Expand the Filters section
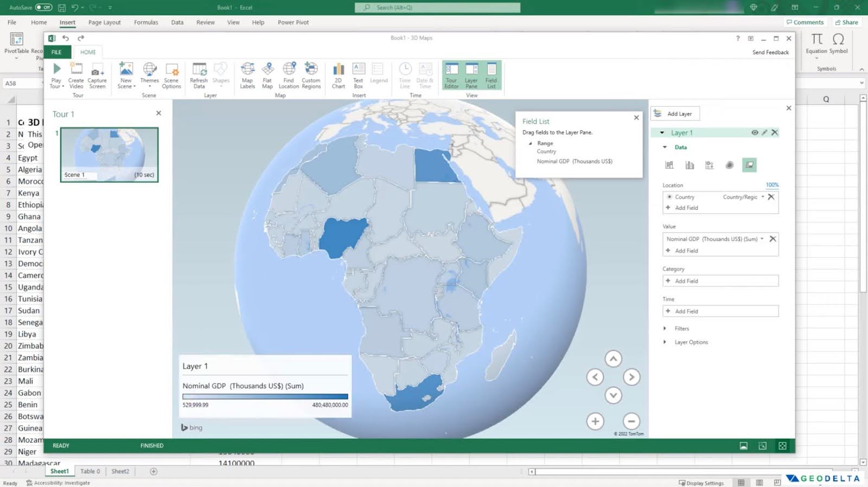 click(665, 329)
